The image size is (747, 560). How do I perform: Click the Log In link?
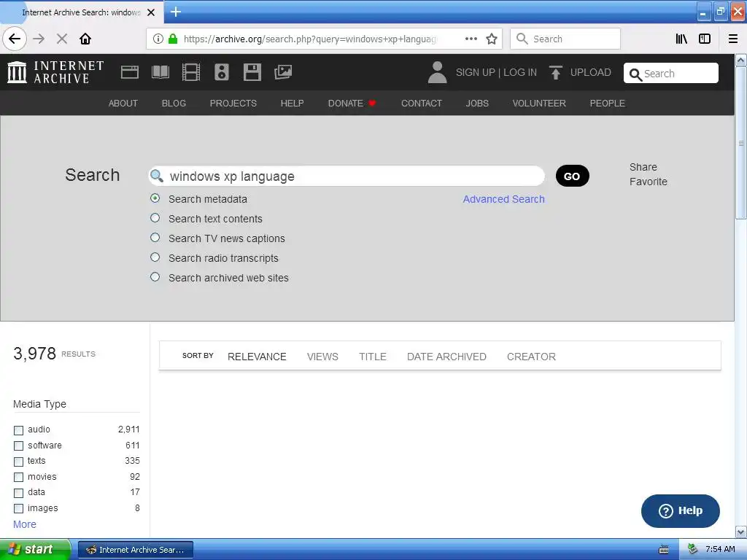(x=520, y=72)
